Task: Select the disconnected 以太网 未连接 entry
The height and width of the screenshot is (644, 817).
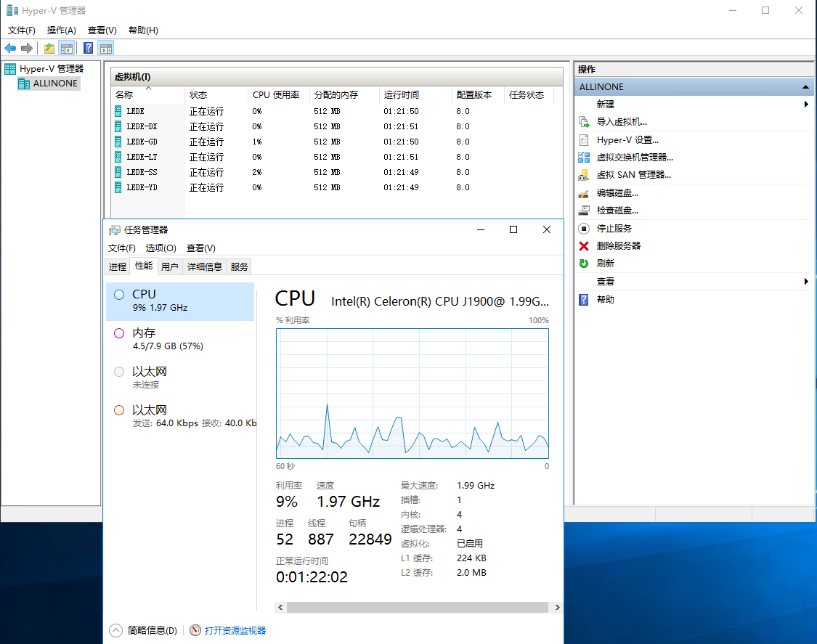Action: (x=180, y=378)
